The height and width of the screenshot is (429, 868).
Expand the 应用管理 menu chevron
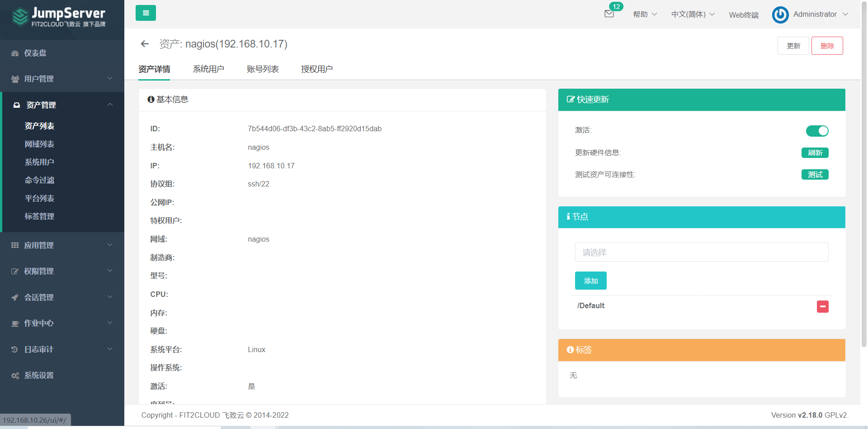tap(110, 245)
